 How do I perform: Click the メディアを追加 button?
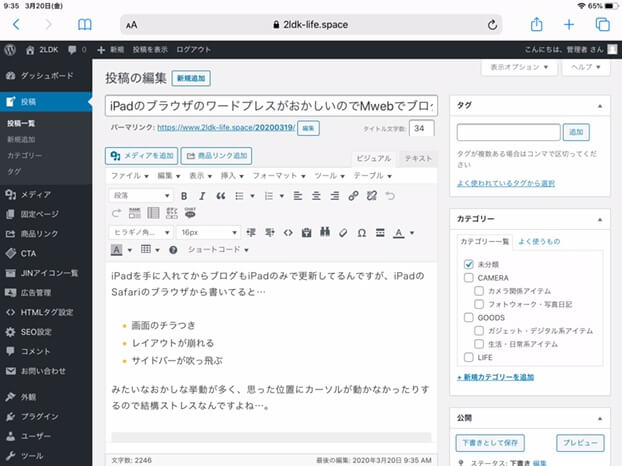pyautogui.click(x=142, y=156)
